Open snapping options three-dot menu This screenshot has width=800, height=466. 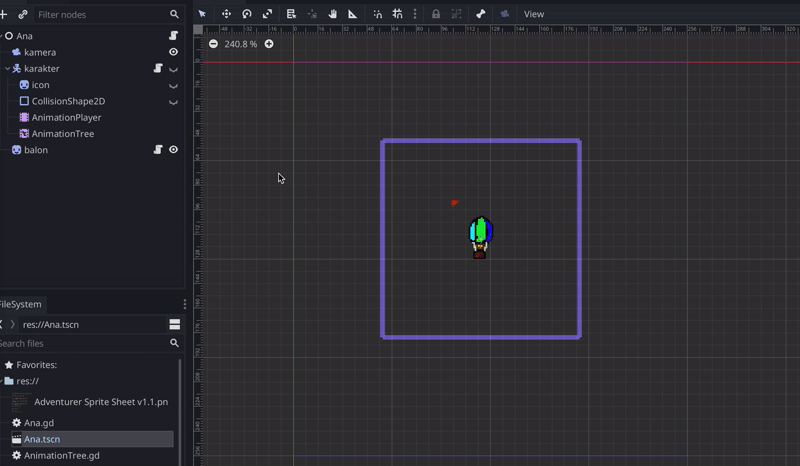tap(415, 14)
